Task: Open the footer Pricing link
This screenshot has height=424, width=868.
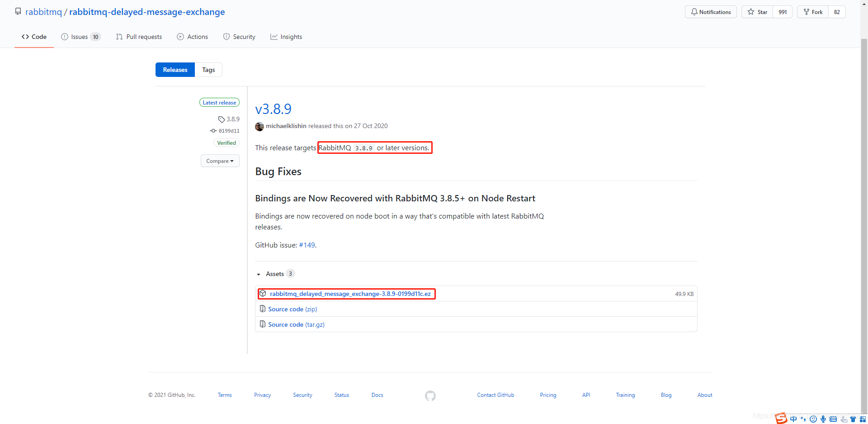Action: click(x=548, y=395)
